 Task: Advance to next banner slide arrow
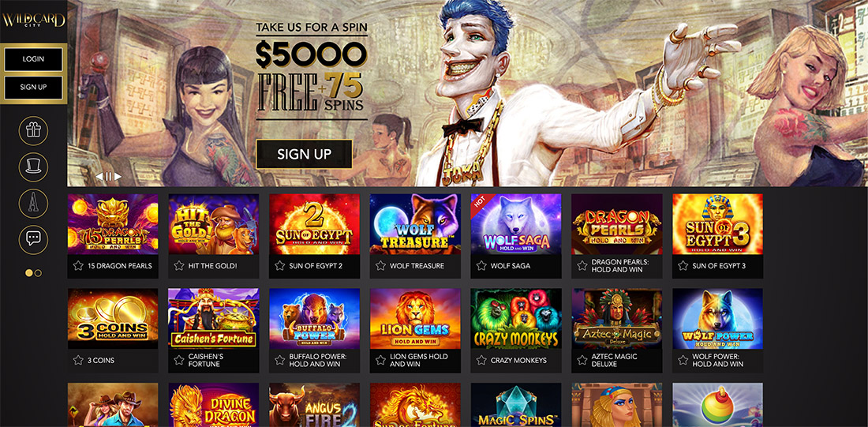pyautogui.click(x=118, y=177)
